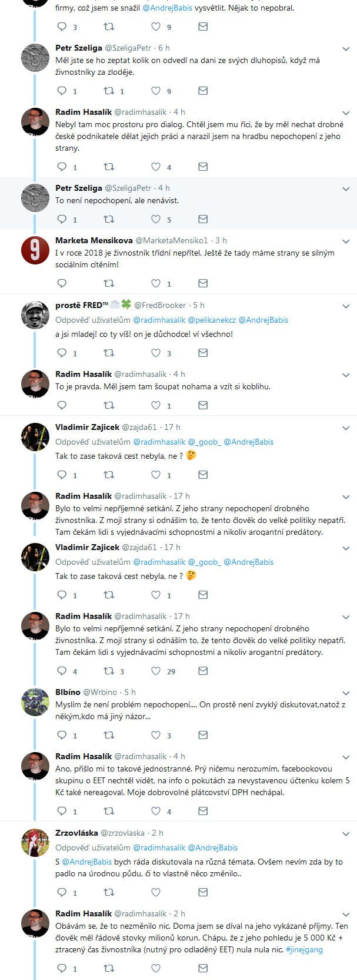This screenshot has height=980, width=357.
Task: Open the dropdown arrow on Zrzovláska's tweet
Action: tap(346, 834)
